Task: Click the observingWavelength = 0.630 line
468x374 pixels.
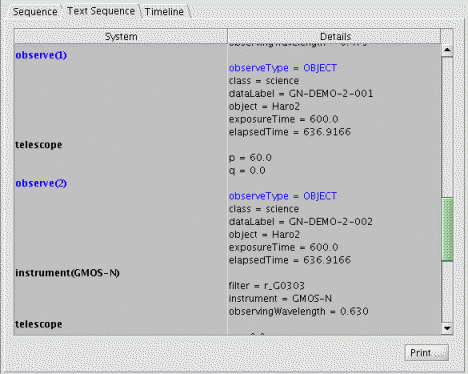Action: point(298,311)
